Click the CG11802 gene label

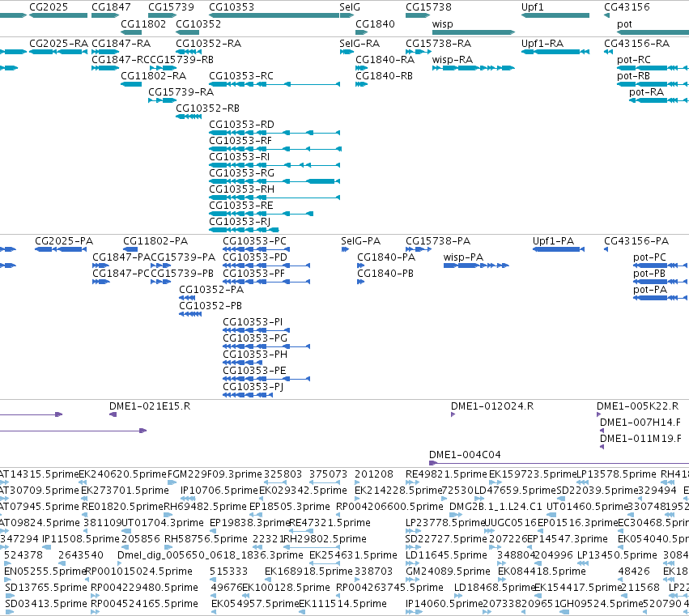(x=143, y=23)
